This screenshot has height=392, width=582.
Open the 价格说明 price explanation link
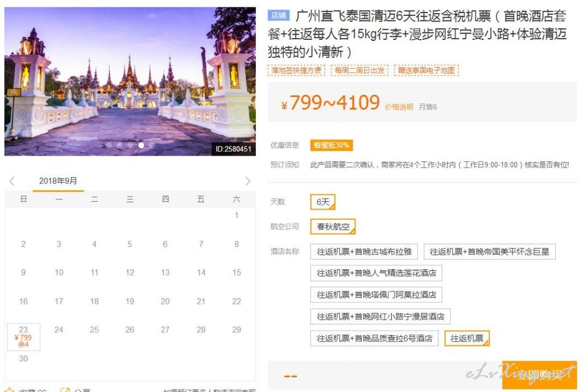click(399, 107)
